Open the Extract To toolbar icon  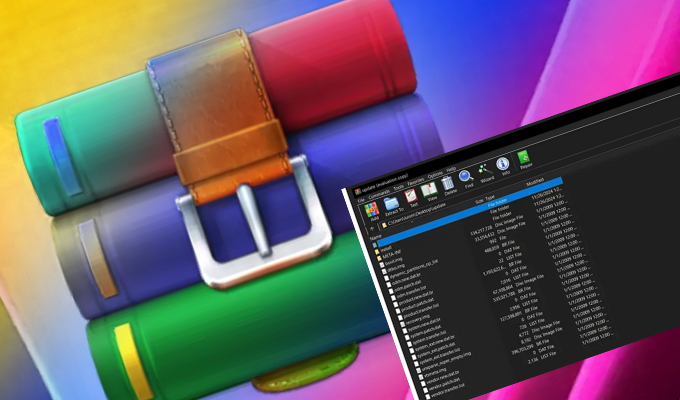coord(392,204)
